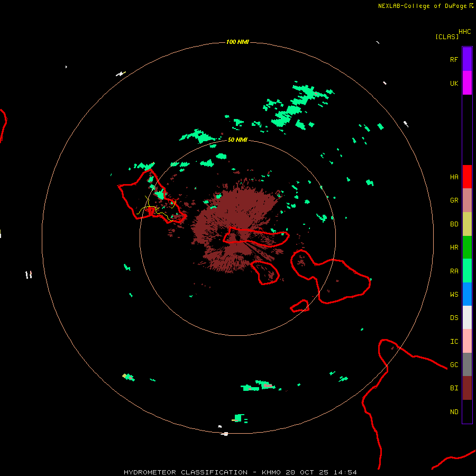Viewport: 476px width, 476px height.
Task: Click the ND legend label
Action: pos(454,412)
